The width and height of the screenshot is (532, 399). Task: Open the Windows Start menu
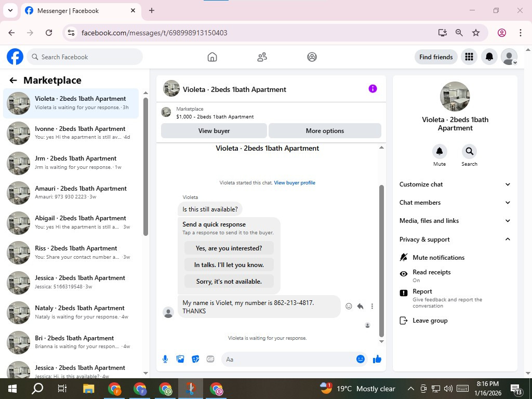[x=12, y=389]
